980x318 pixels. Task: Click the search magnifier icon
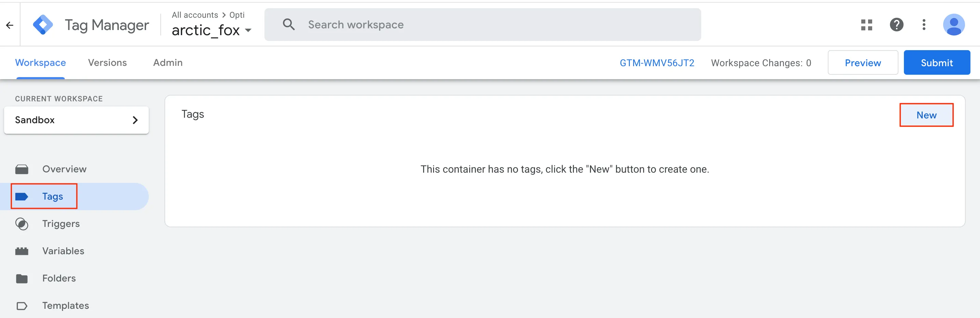(x=289, y=25)
